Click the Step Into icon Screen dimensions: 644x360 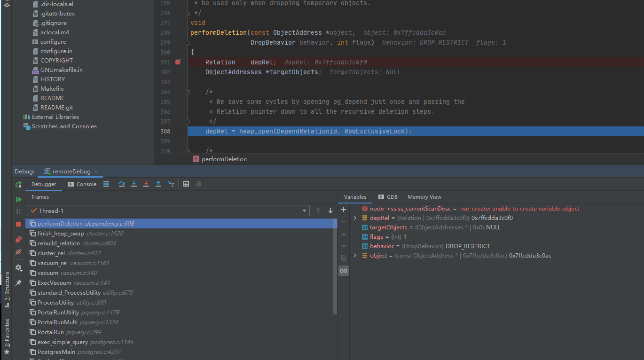(134, 184)
